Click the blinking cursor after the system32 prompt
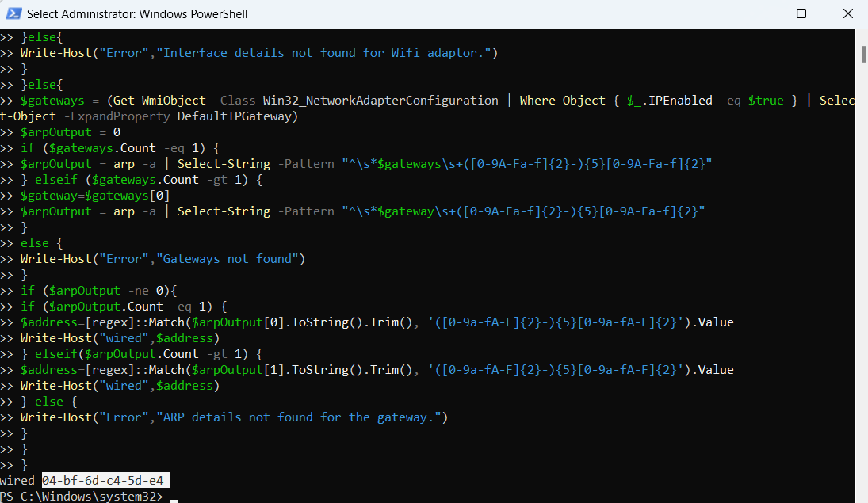The height and width of the screenshot is (503, 868). [174, 501]
